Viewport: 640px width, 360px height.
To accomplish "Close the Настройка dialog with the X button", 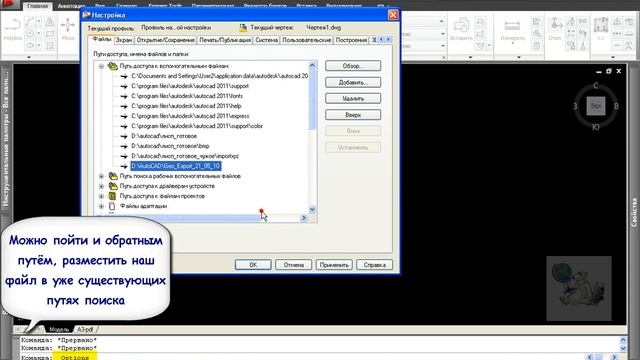I will 393,15.
